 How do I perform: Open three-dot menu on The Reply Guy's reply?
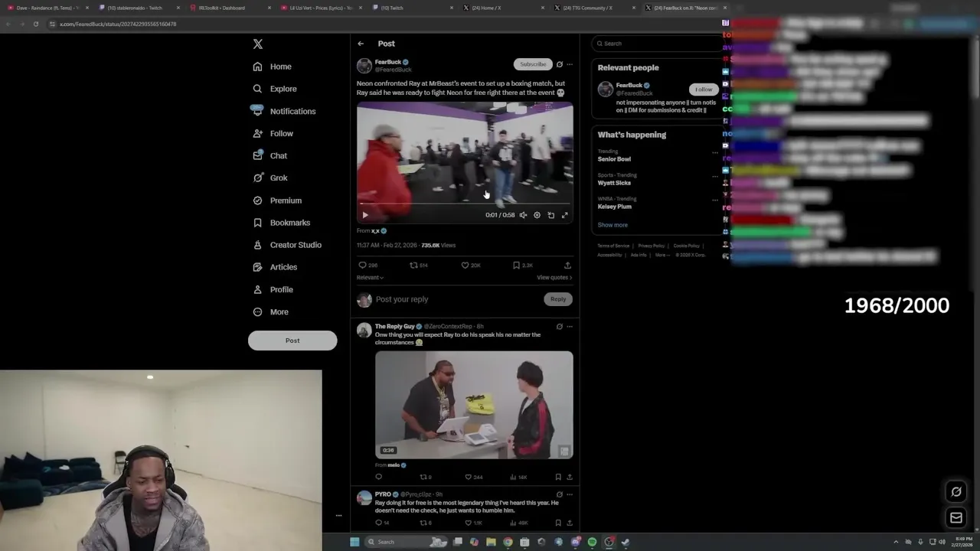[569, 327]
